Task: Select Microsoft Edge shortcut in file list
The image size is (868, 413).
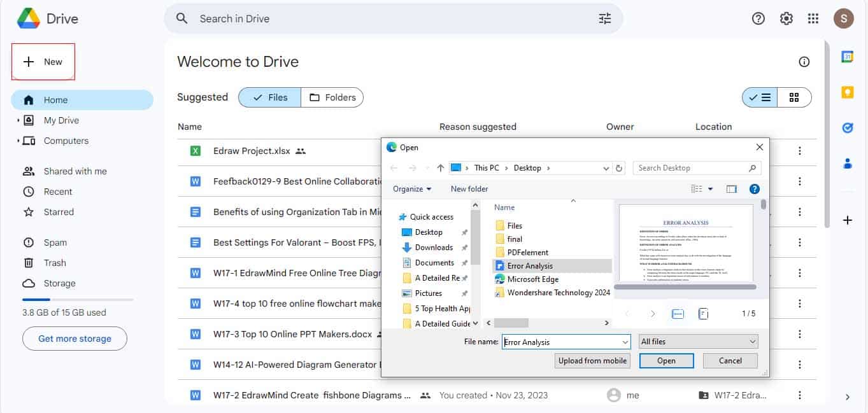Action: click(x=527, y=279)
